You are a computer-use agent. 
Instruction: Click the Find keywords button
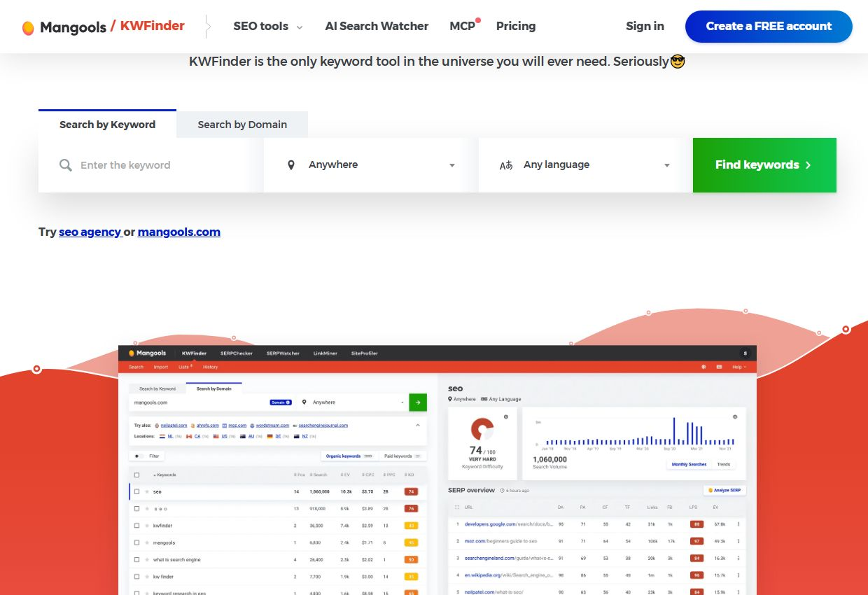click(x=764, y=165)
